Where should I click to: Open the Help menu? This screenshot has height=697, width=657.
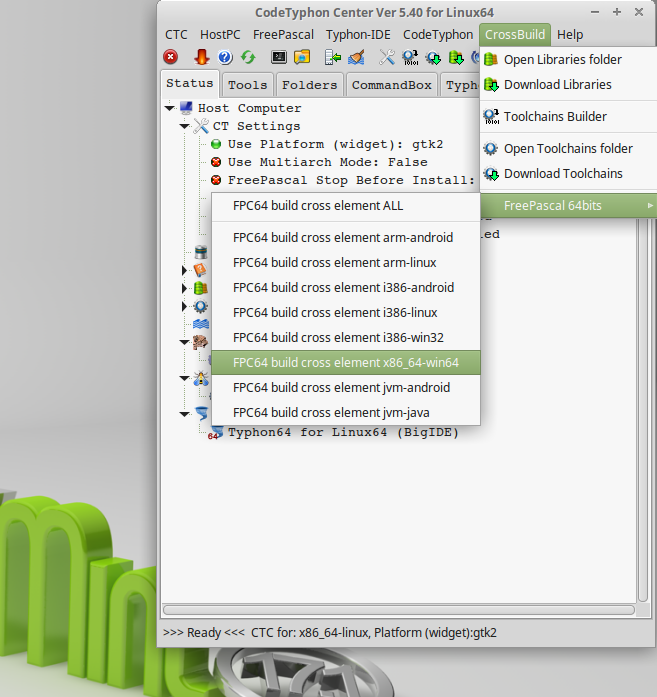[570, 35]
